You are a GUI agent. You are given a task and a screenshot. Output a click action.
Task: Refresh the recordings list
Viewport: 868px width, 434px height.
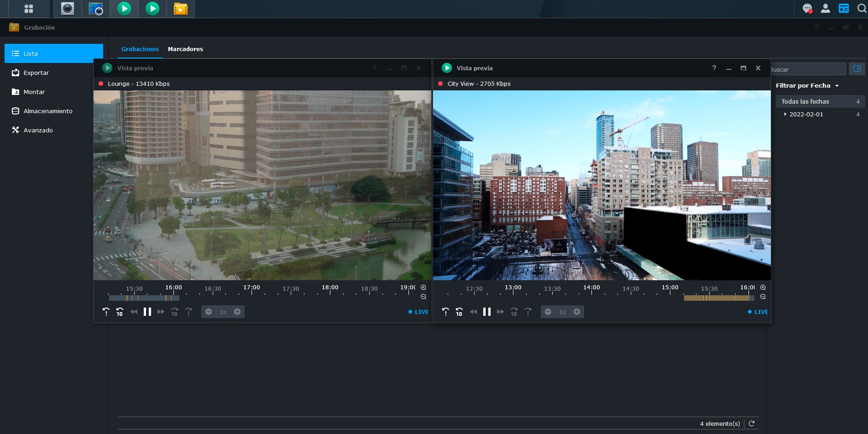[752, 424]
